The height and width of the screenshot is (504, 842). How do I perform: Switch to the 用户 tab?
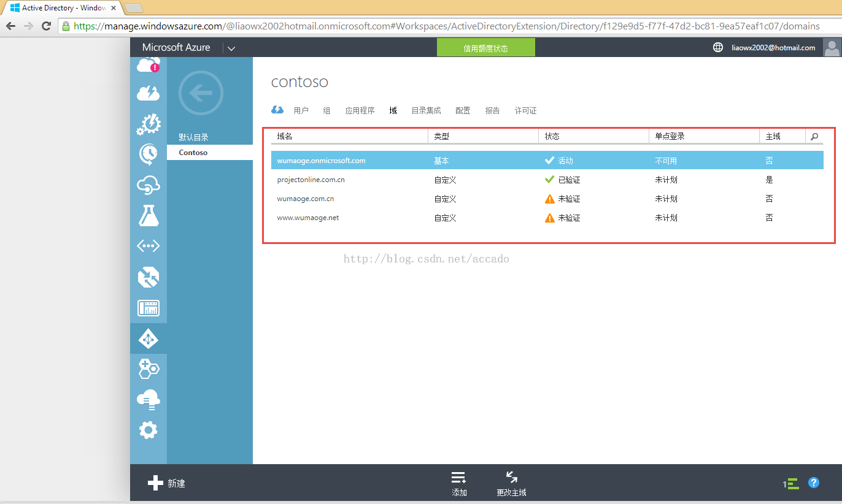(301, 110)
